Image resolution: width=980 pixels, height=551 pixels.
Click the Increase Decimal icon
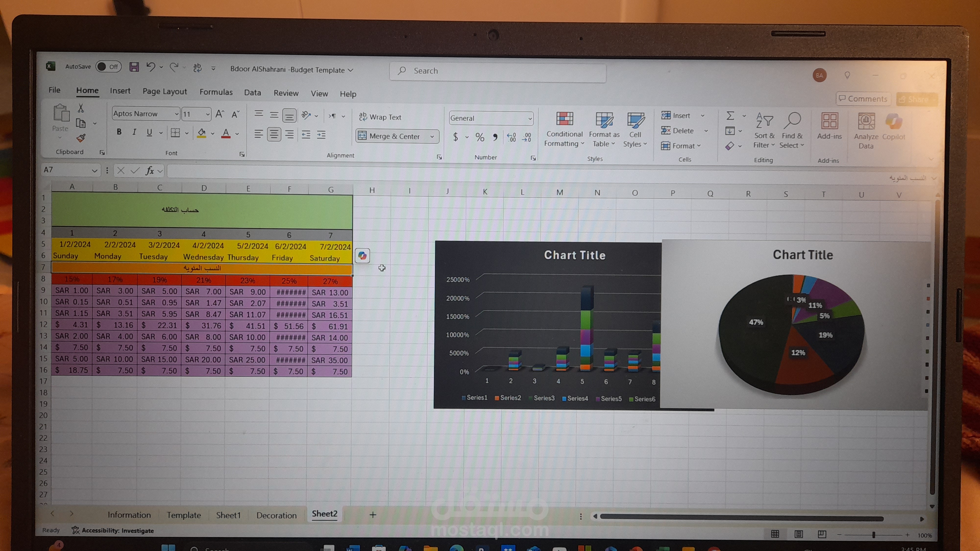512,137
